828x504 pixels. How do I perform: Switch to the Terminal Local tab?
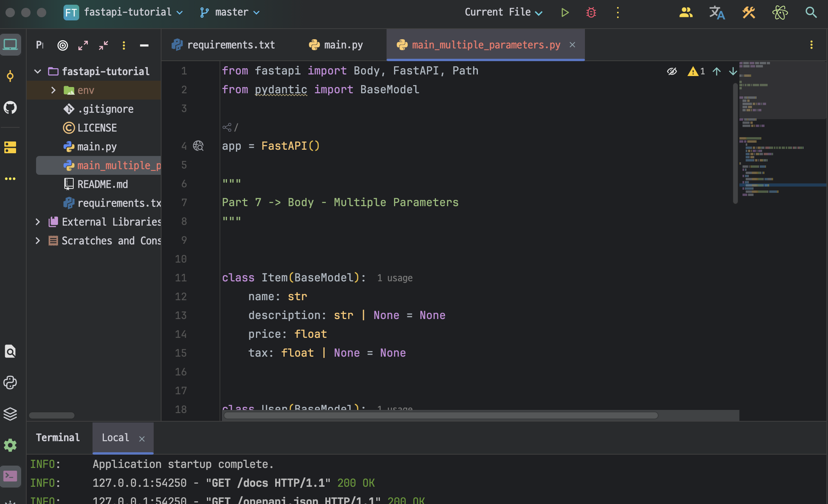pos(115,437)
